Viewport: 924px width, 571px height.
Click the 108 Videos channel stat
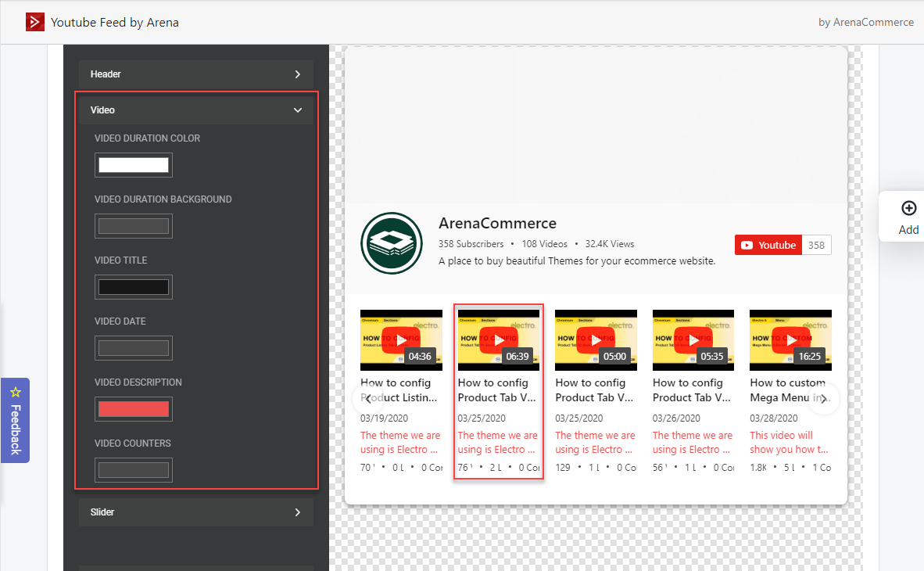click(545, 243)
